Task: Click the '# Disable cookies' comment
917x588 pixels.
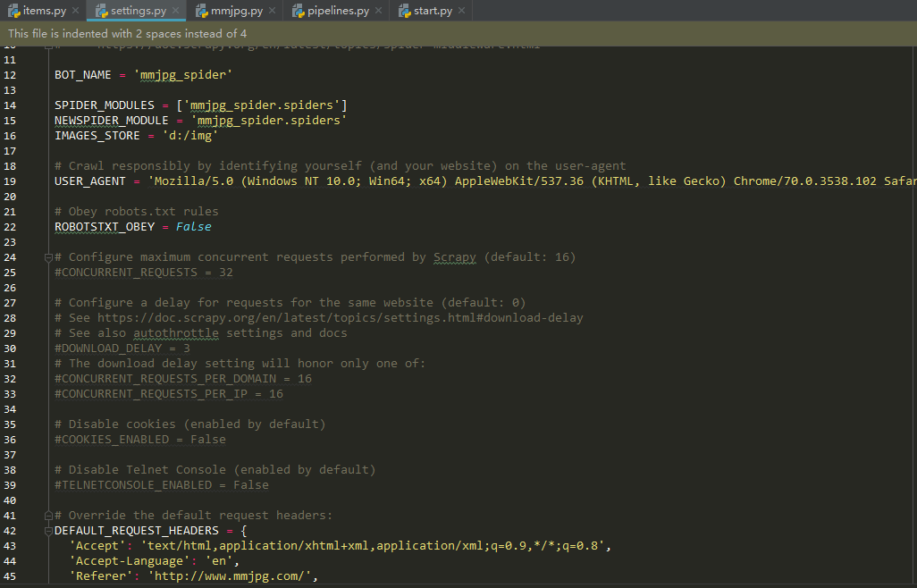Action: (x=190, y=424)
